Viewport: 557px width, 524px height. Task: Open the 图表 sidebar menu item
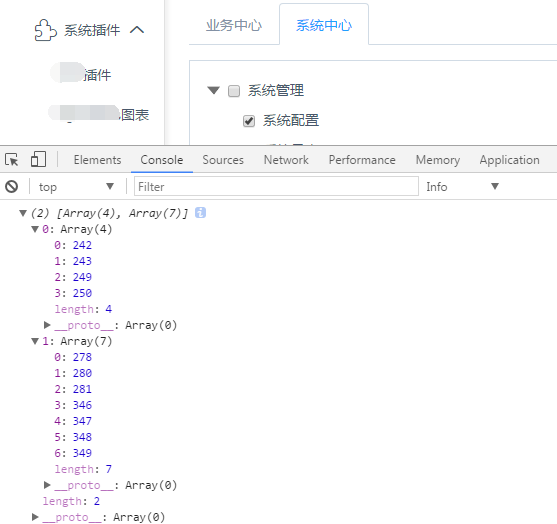tap(99, 115)
